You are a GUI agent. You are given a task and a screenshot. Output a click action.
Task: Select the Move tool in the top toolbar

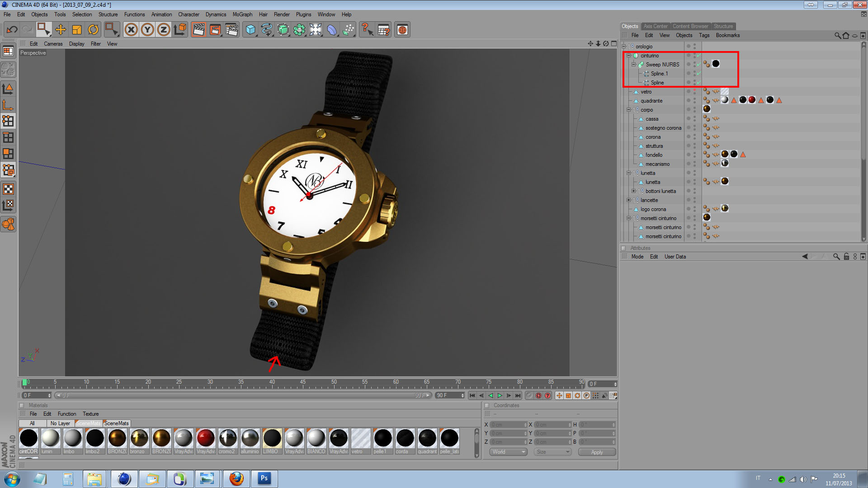pos(60,30)
